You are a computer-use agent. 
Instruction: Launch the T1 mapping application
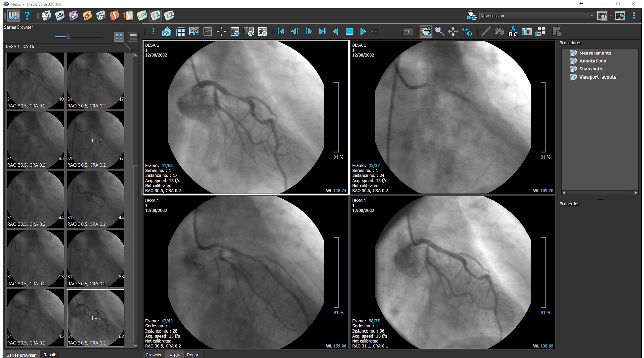[155, 15]
